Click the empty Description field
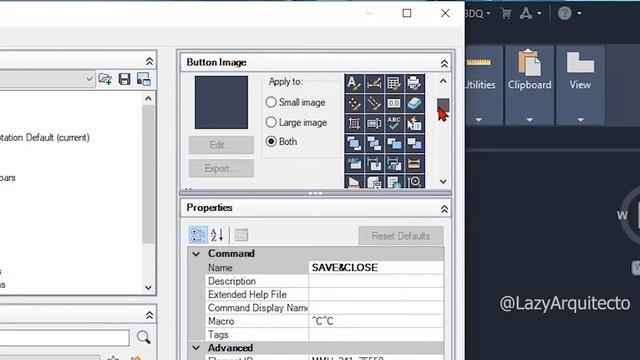The image size is (640, 360). [x=376, y=281]
